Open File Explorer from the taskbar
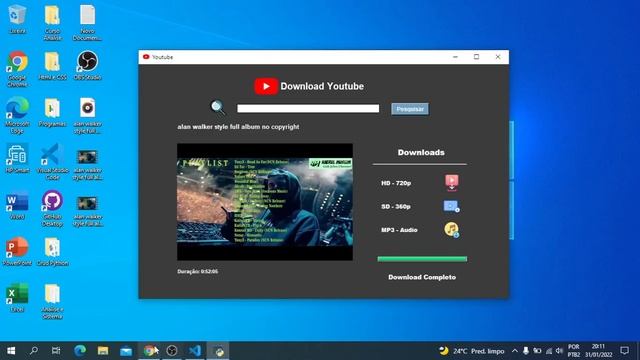Viewport: 640px width, 360px height. coord(103,351)
